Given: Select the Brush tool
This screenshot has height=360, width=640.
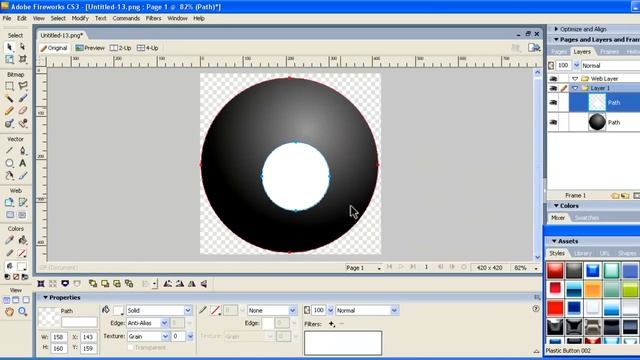Looking at the screenshot, I should point(23,98).
